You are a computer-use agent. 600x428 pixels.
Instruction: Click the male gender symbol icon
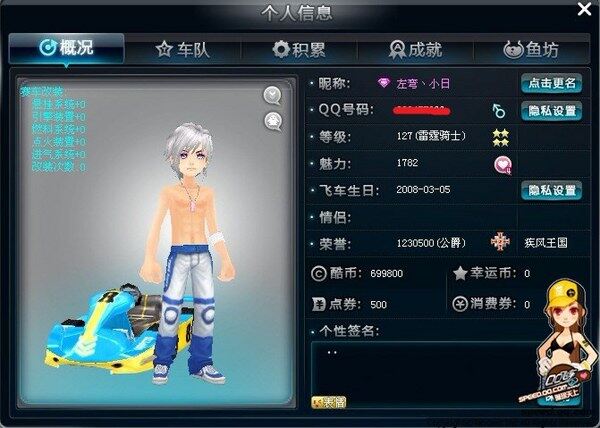(x=498, y=111)
